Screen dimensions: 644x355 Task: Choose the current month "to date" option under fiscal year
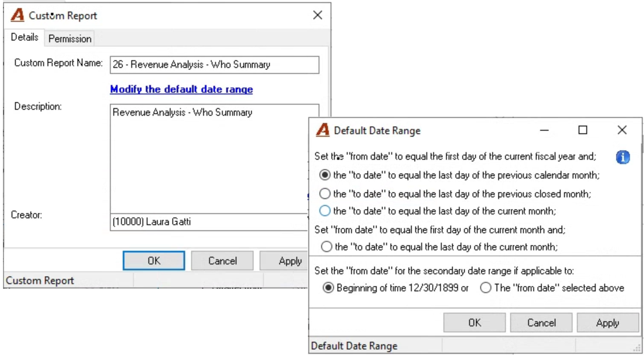pyautogui.click(x=325, y=211)
